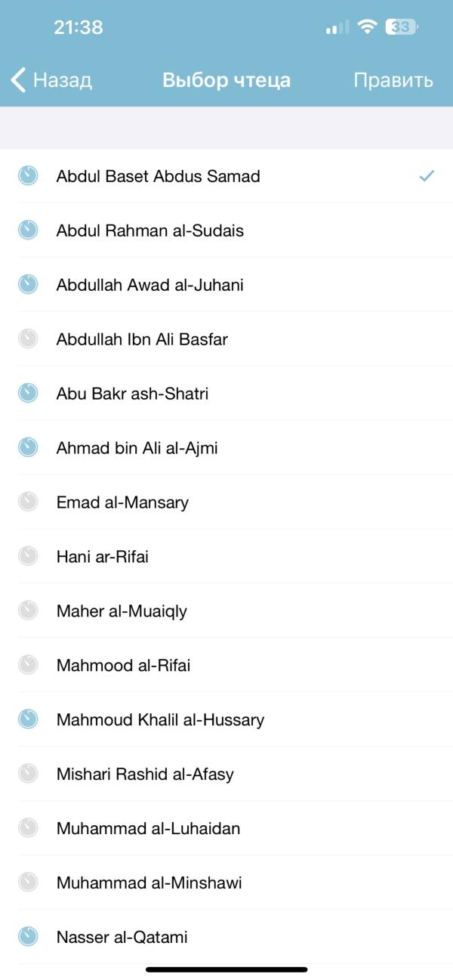Tap the blue icon next to Mahmoud Khalil al-Hussary
The height and width of the screenshot is (980, 453).
[28, 719]
